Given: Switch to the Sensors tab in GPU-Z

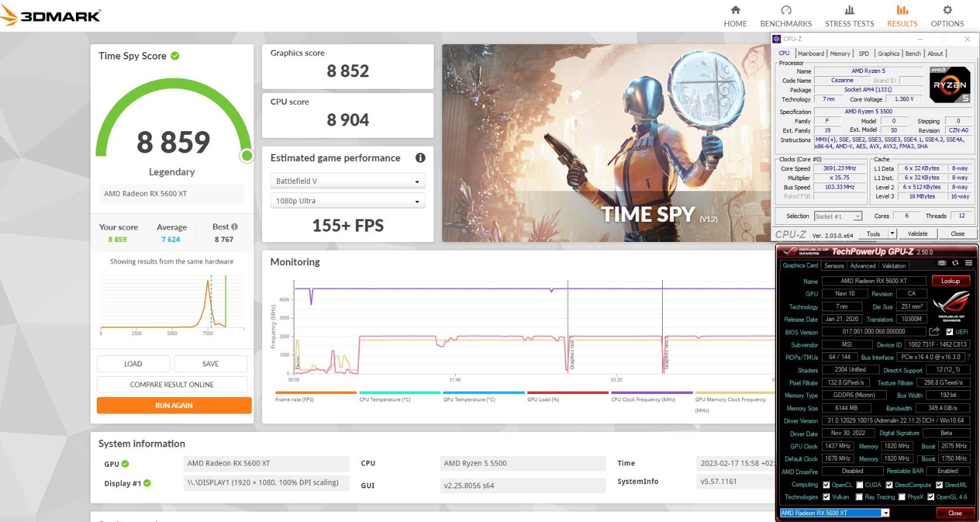Looking at the screenshot, I should (x=834, y=266).
